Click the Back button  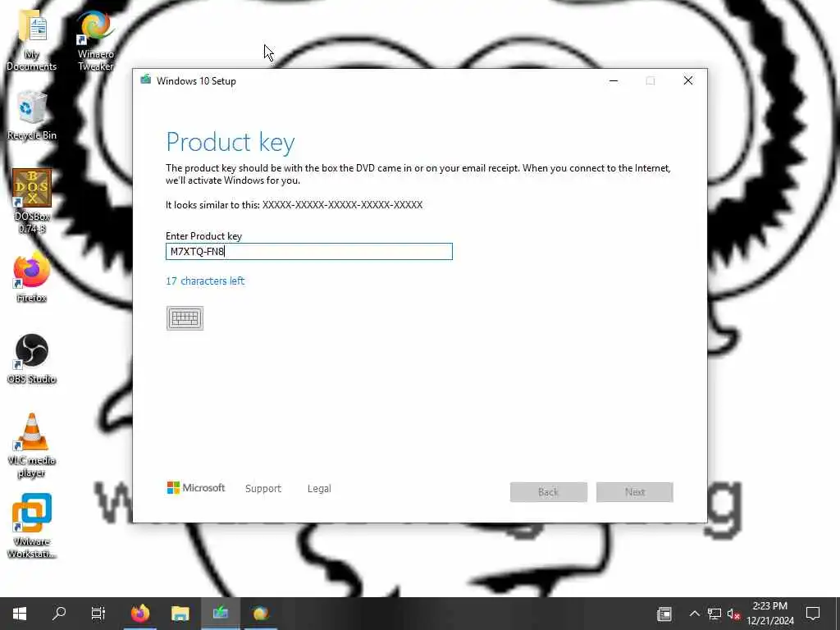coord(549,492)
